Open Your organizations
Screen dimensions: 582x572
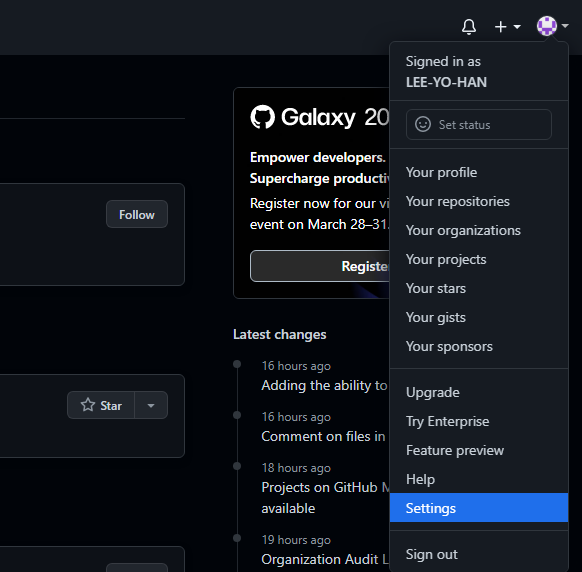pos(479,231)
